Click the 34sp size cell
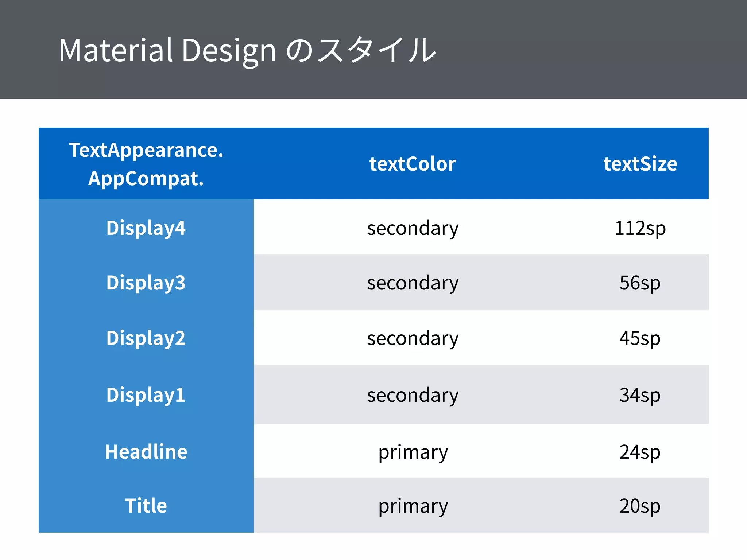The image size is (747, 560). [x=640, y=395]
